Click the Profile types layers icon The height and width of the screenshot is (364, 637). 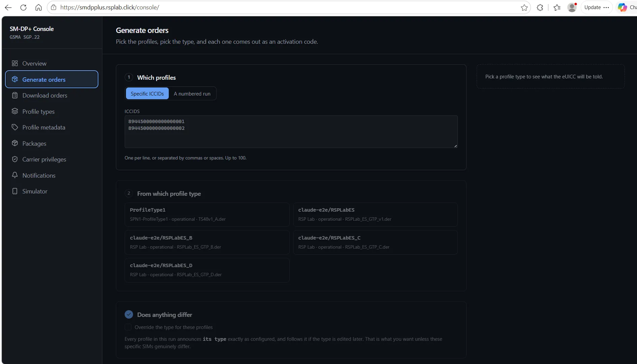[x=15, y=111]
